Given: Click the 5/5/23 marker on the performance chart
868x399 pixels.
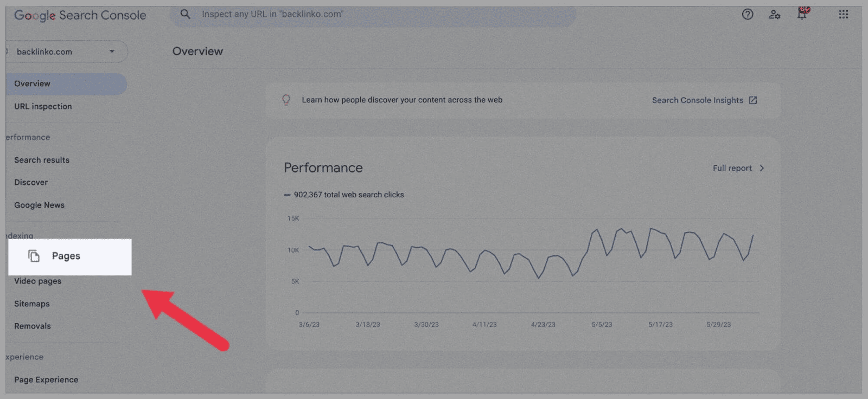Looking at the screenshot, I should point(603,324).
